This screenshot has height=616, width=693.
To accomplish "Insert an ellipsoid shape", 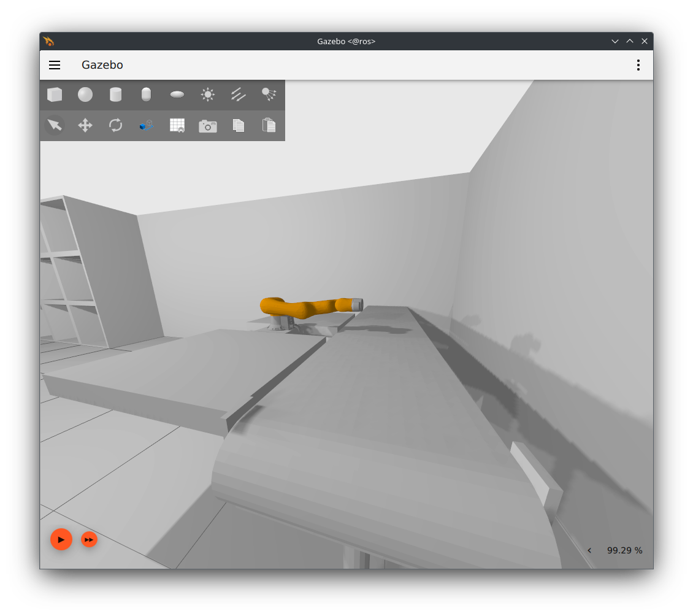I will coord(177,94).
